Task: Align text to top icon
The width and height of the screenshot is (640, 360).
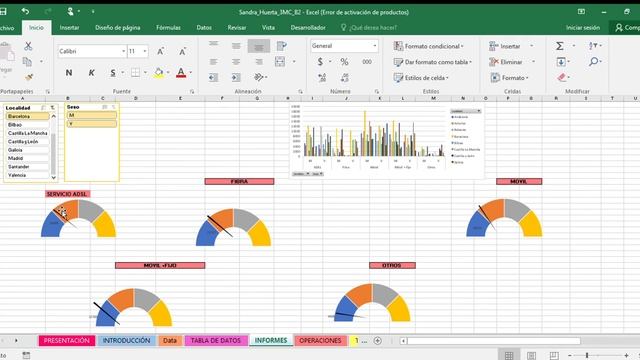Action: click(213, 45)
